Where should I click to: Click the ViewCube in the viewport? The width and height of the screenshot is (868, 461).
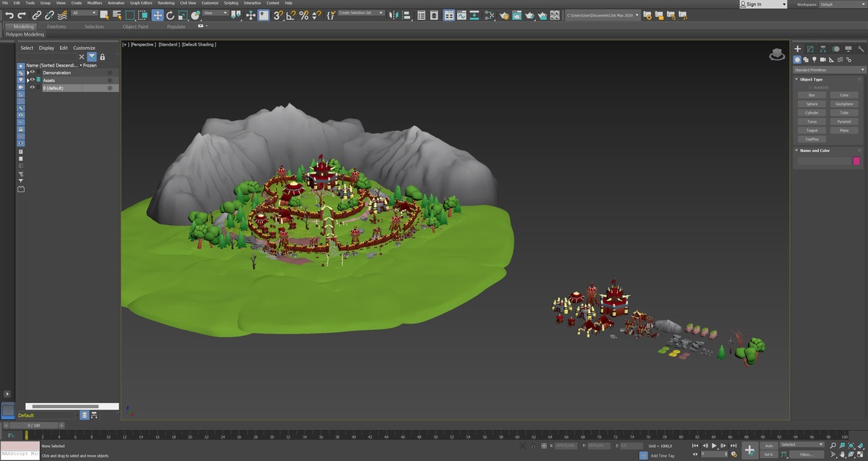777,54
